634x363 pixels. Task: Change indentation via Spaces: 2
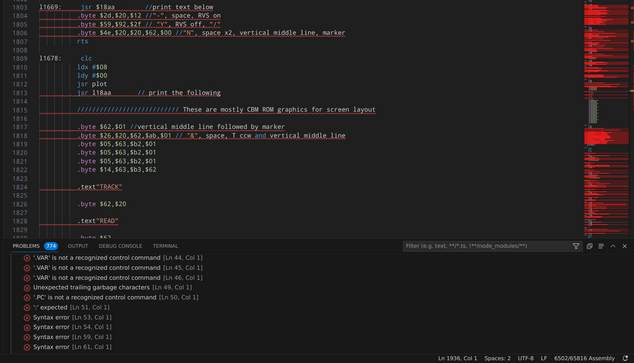click(497, 358)
